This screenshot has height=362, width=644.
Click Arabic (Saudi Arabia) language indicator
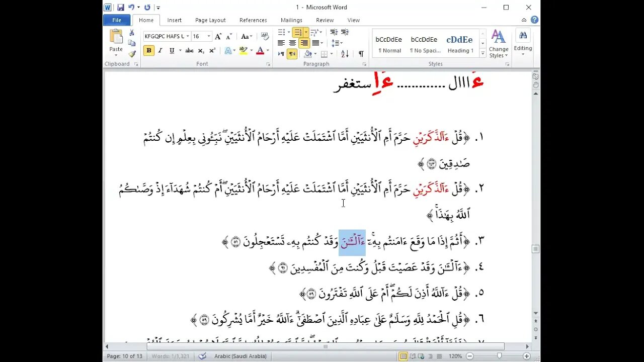(240, 356)
